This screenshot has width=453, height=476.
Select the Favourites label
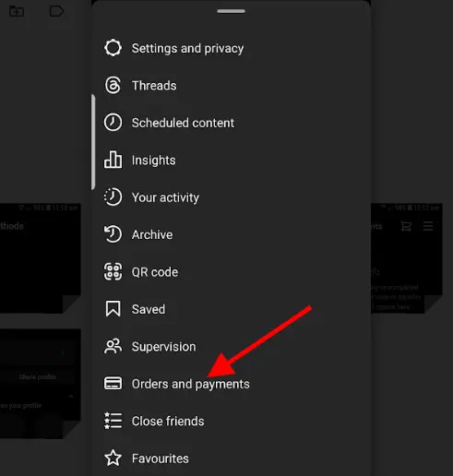coord(161,458)
